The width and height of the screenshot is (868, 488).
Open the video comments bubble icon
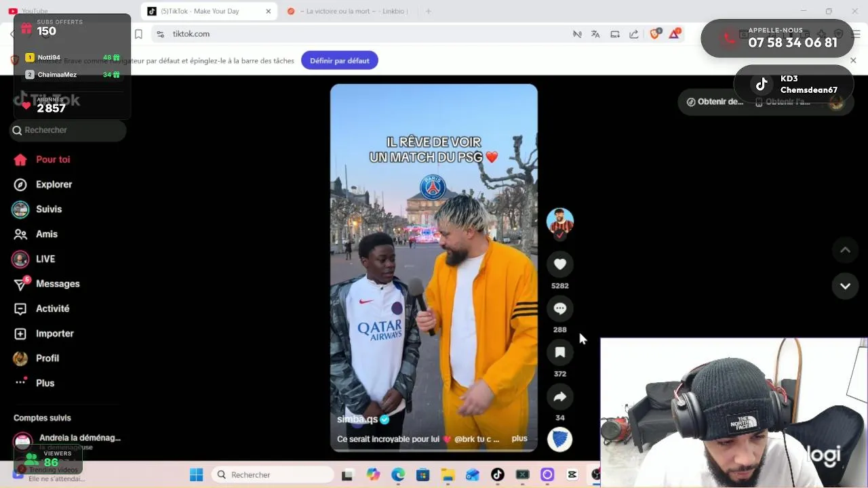pos(559,308)
